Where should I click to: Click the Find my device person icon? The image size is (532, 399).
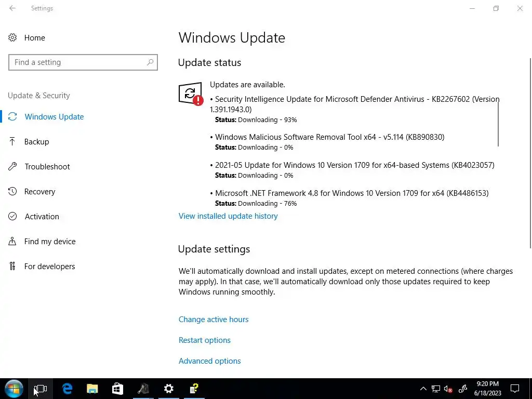[12, 241]
